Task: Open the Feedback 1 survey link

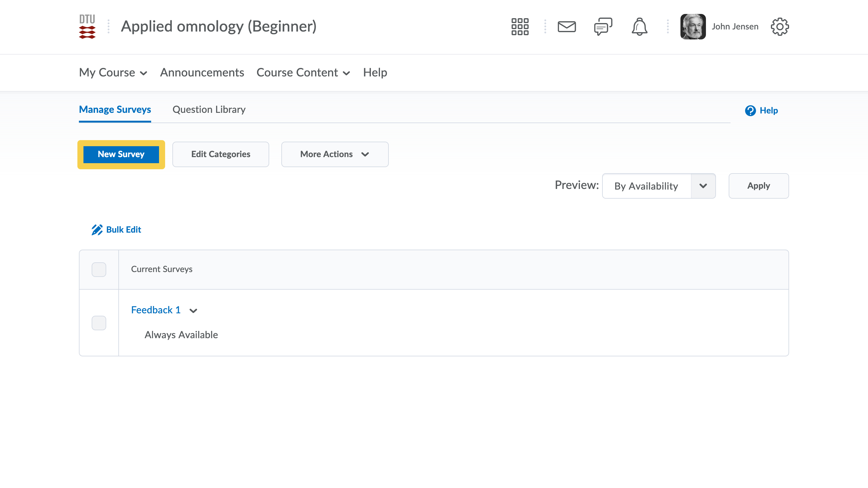Action: pos(156,310)
